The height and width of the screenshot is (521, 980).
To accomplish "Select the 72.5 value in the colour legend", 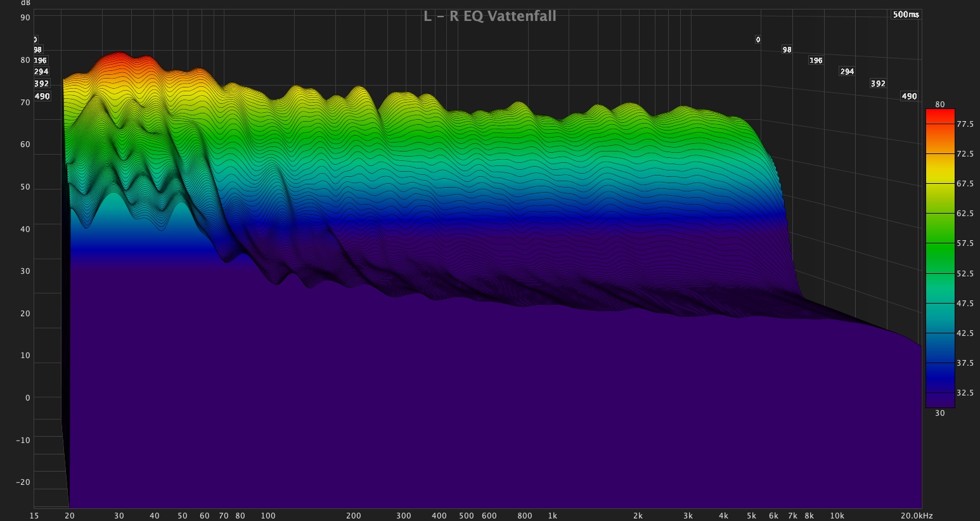I will pyautogui.click(x=965, y=154).
